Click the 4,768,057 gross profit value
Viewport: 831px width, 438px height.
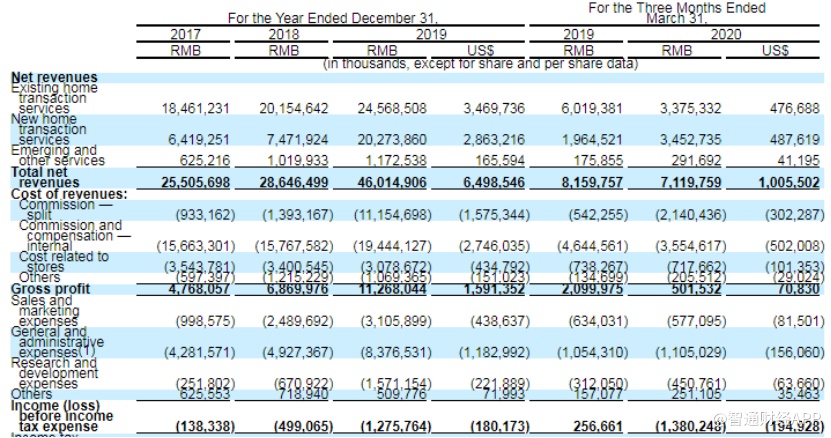tap(199, 290)
